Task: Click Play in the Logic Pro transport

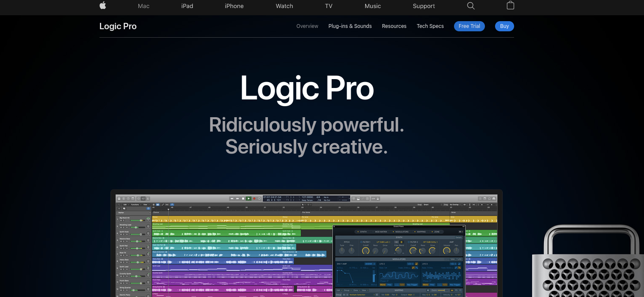Action: tap(249, 198)
